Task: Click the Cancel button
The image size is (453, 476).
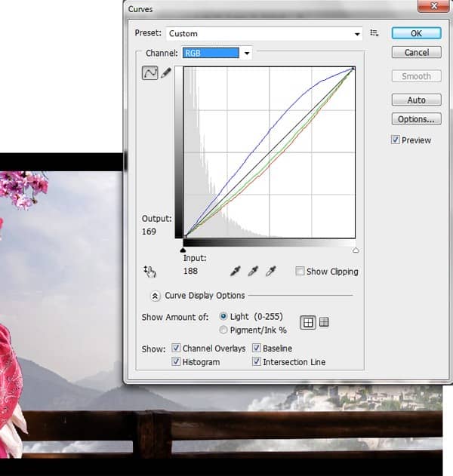Action: click(416, 53)
